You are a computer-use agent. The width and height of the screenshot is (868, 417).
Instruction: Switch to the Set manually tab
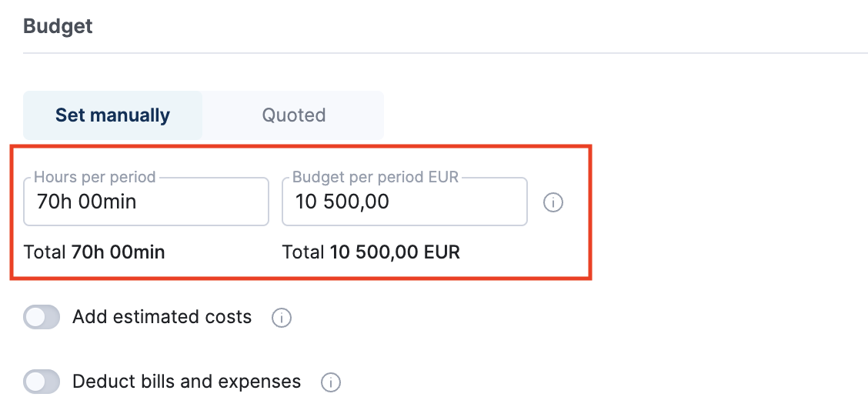tap(112, 115)
